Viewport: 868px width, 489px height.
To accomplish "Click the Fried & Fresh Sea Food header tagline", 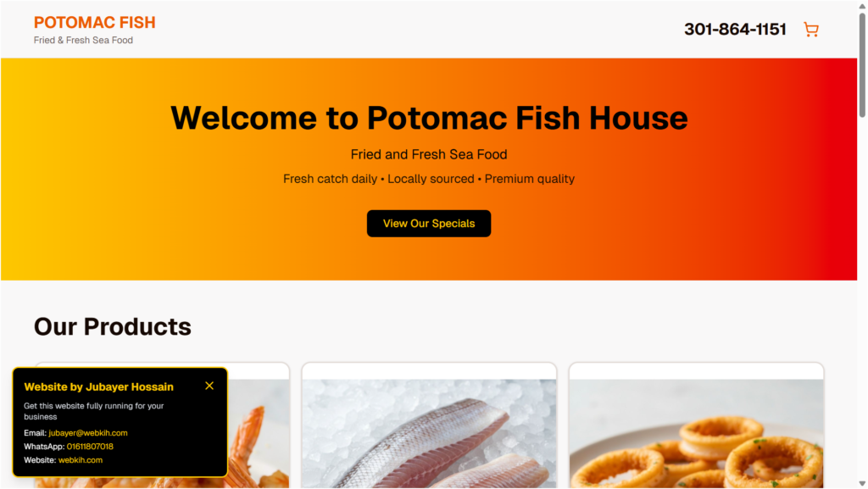I will (x=83, y=41).
